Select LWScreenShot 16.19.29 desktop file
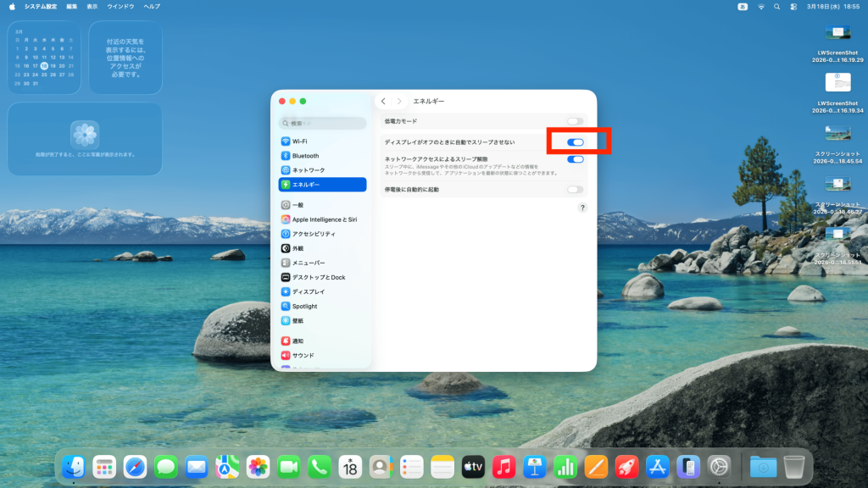868x488 pixels. pos(837,44)
